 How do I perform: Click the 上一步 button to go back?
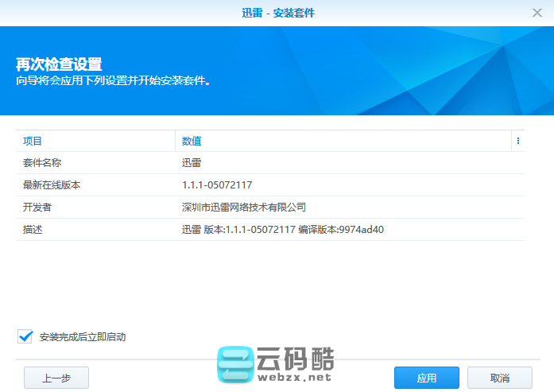56,378
